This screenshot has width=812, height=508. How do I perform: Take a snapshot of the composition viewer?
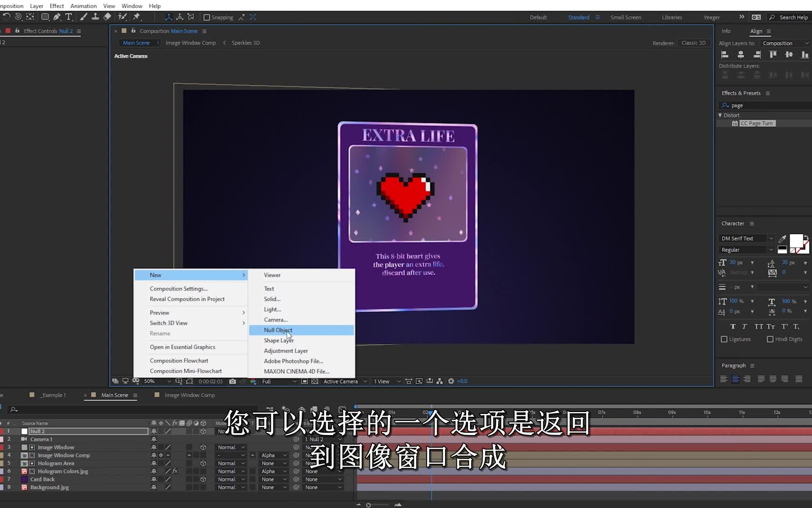[x=233, y=381]
